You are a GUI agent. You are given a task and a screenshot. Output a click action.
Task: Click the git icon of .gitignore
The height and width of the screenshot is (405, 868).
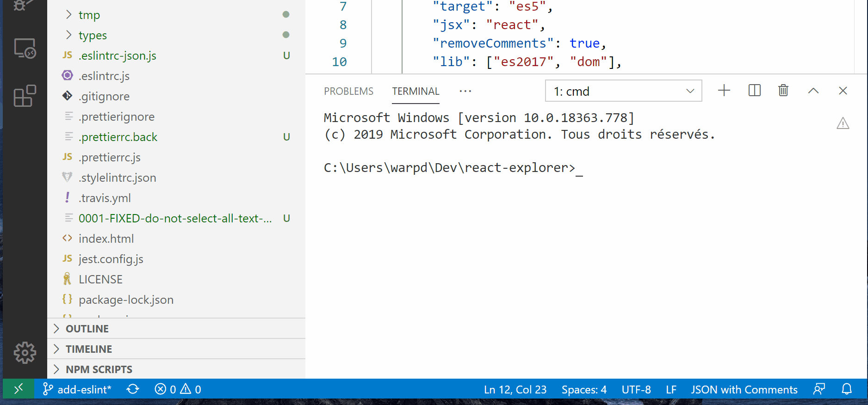(x=68, y=96)
